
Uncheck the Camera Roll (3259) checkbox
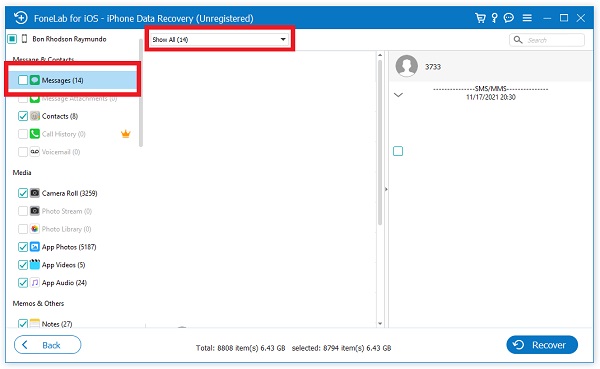point(23,193)
